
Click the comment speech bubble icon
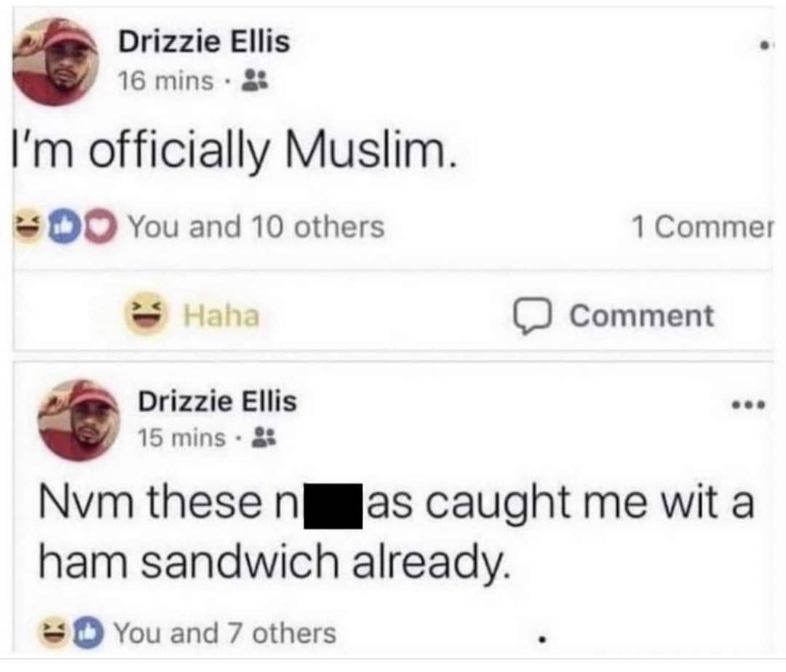tap(533, 316)
